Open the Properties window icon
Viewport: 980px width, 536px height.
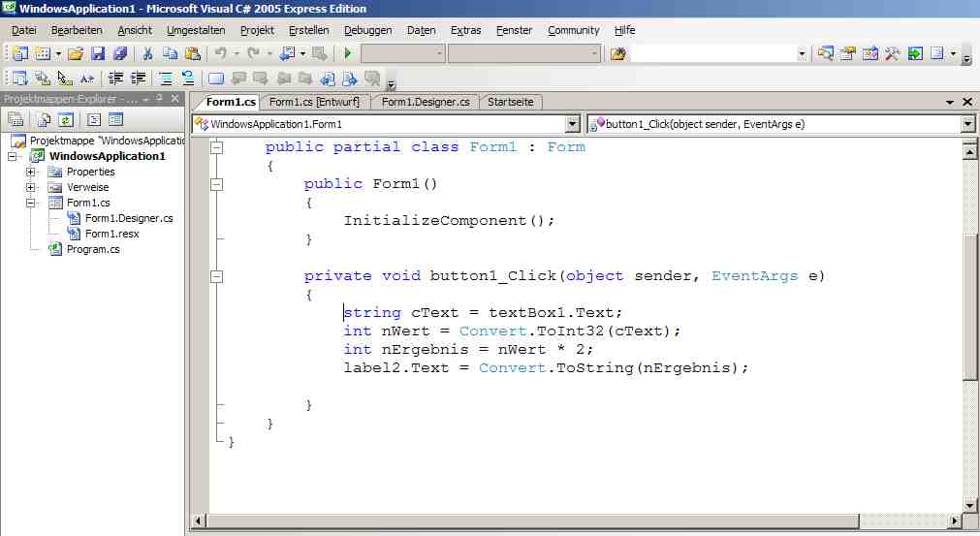pyautogui.click(x=848, y=53)
